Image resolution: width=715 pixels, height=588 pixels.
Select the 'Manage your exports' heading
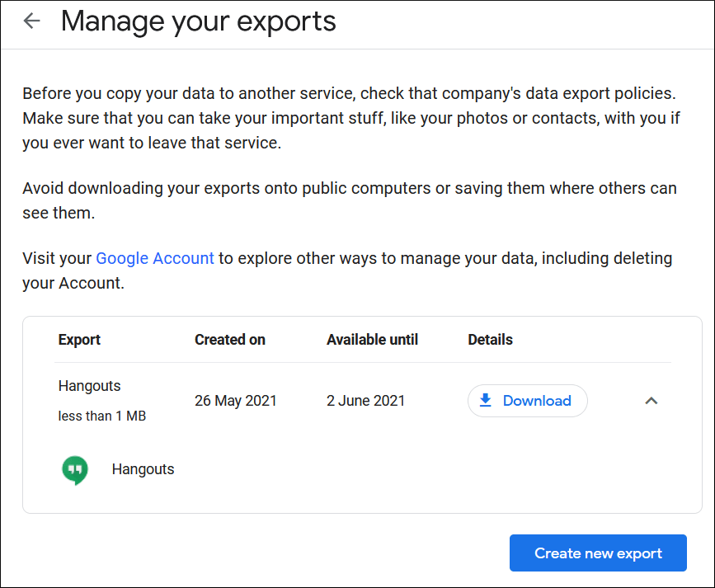(x=199, y=21)
